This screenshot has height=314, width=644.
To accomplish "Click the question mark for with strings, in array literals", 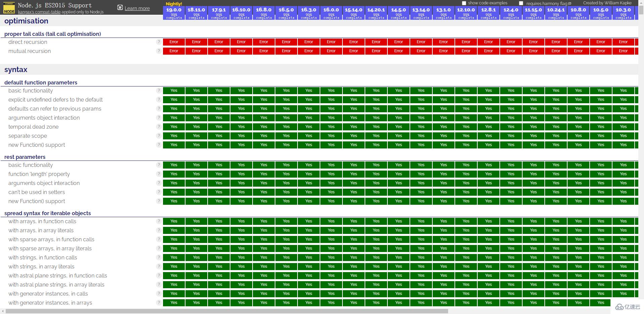I will tap(159, 266).
